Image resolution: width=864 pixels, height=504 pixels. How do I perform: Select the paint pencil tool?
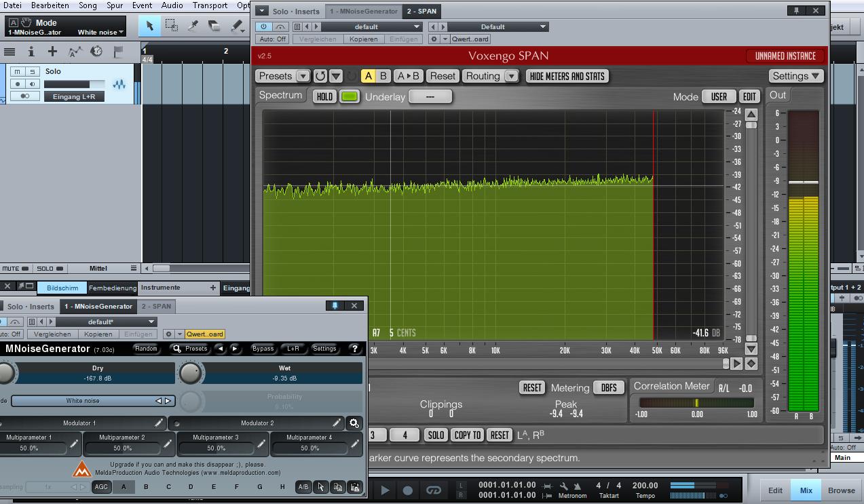(237, 26)
